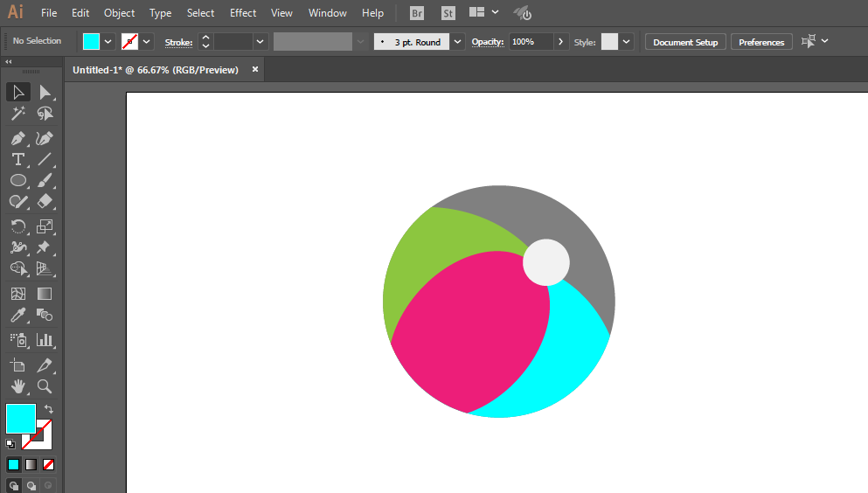The width and height of the screenshot is (868, 493).
Task: Select the Artboard tool
Action: (18, 365)
